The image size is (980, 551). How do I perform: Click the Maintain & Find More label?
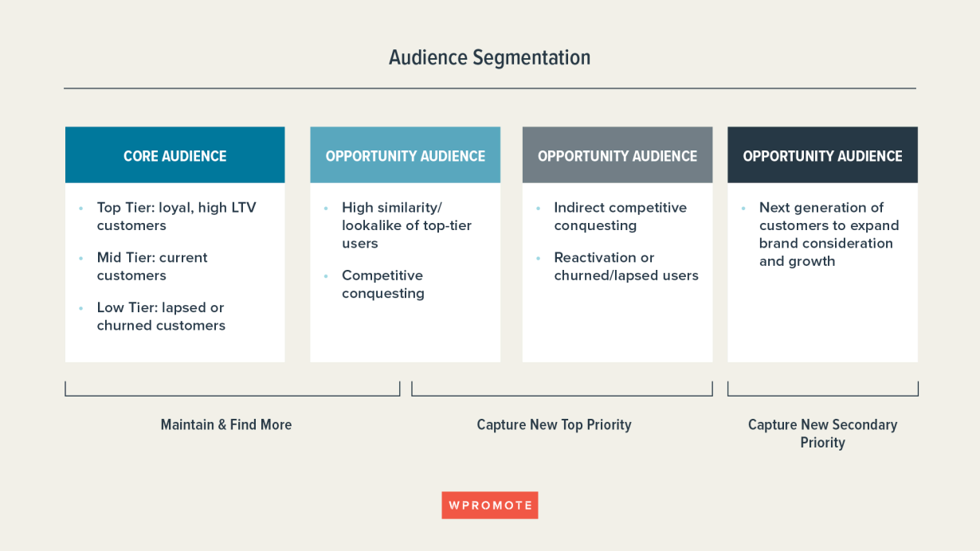point(226,425)
